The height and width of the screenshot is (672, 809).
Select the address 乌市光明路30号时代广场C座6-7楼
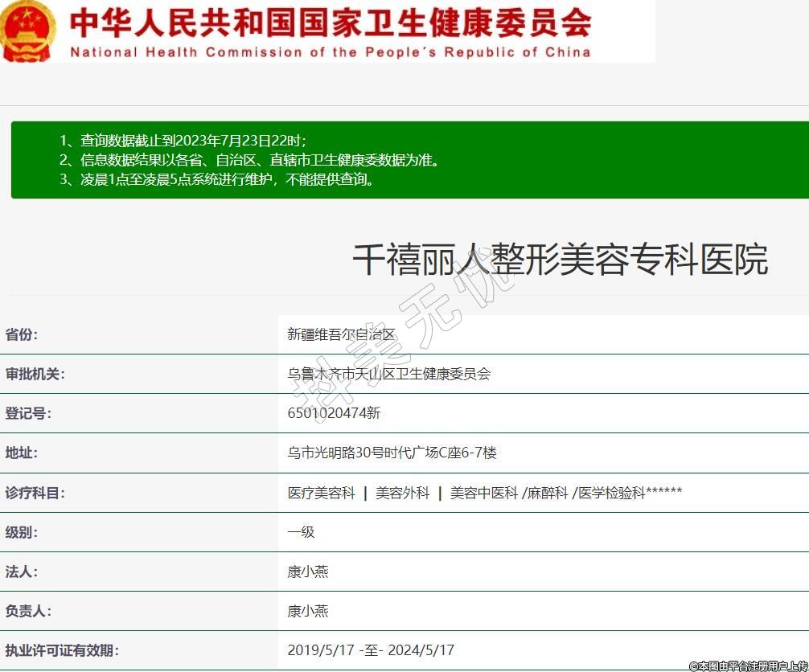[392, 453]
